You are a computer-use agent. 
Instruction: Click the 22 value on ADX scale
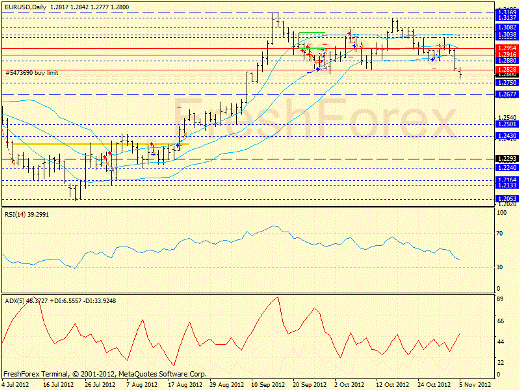click(x=500, y=362)
